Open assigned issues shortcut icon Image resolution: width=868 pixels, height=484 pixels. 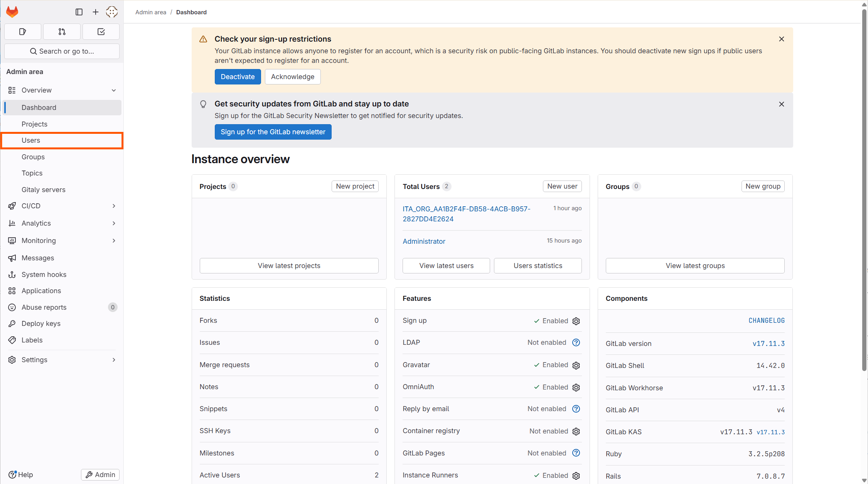click(x=23, y=32)
